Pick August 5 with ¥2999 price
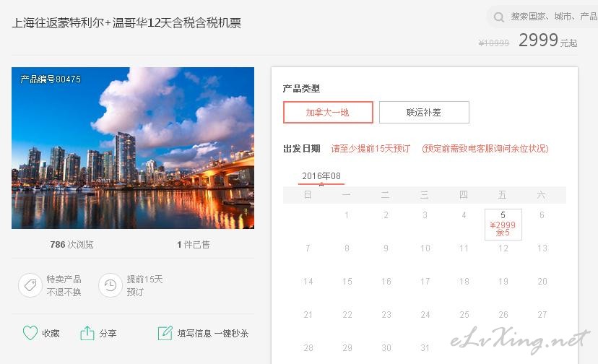Viewport: 598px width, 364px height. pyautogui.click(x=503, y=225)
